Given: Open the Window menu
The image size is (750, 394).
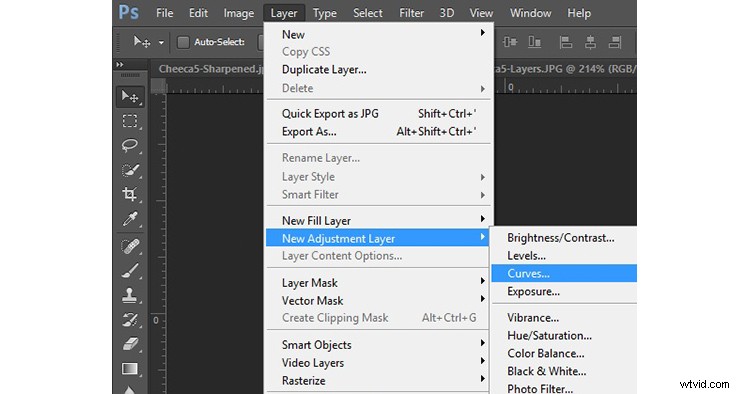Looking at the screenshot, I should [530, 13].
